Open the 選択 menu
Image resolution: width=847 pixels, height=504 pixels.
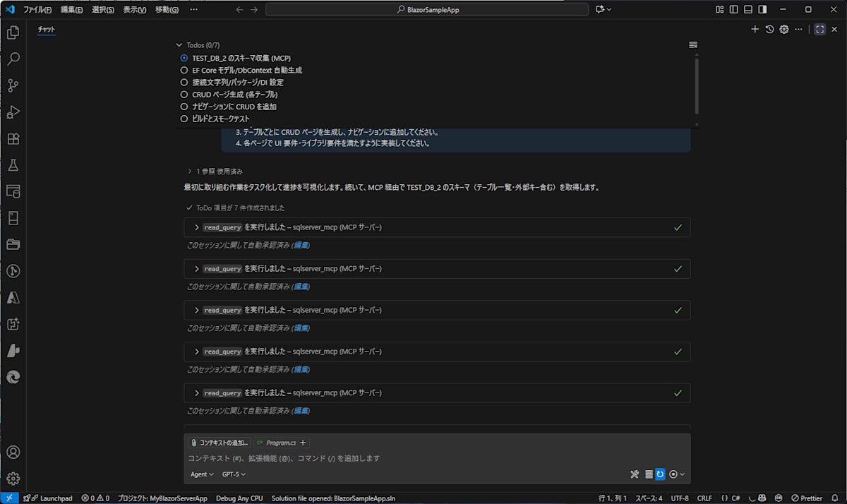(103, 9)
